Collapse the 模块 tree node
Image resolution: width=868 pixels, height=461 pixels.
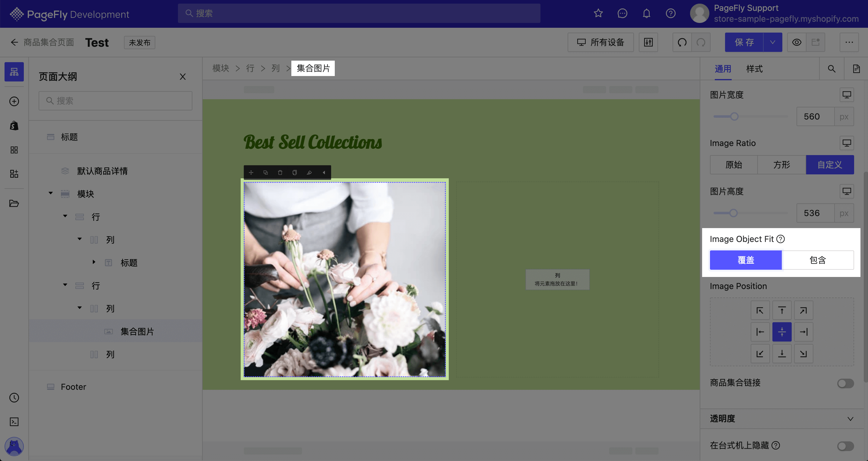click(51, 193)
